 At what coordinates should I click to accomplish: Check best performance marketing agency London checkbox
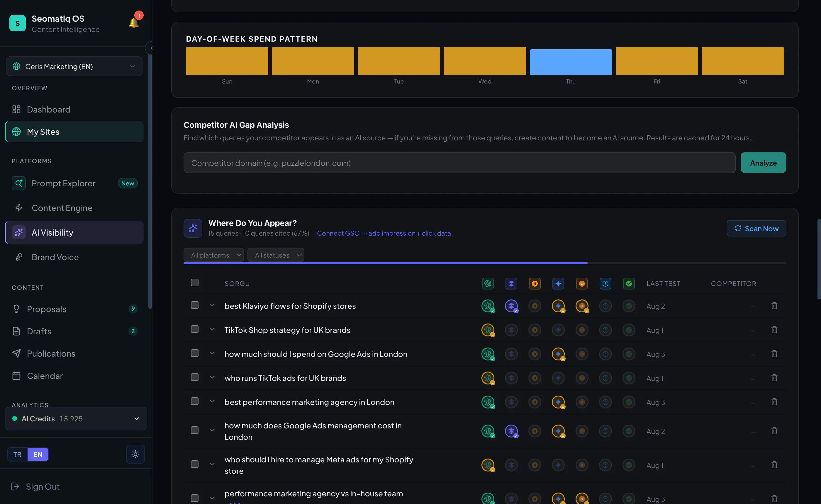click(194, 401)
